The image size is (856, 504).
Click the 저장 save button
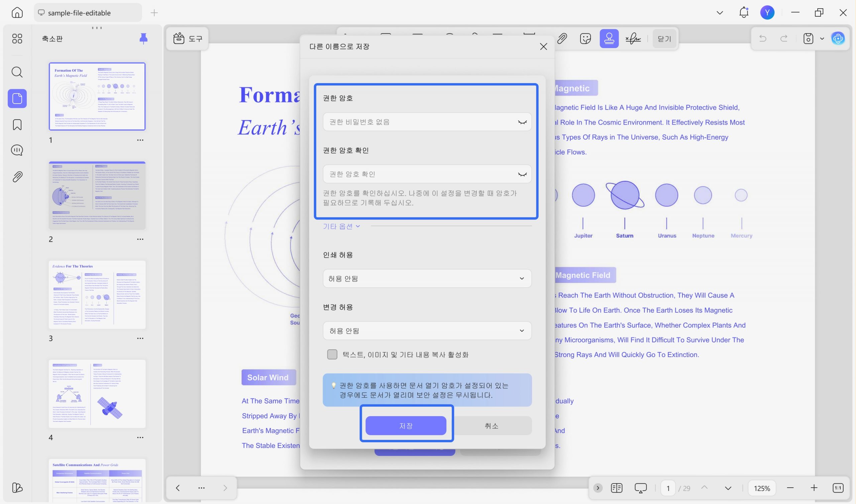406,426
